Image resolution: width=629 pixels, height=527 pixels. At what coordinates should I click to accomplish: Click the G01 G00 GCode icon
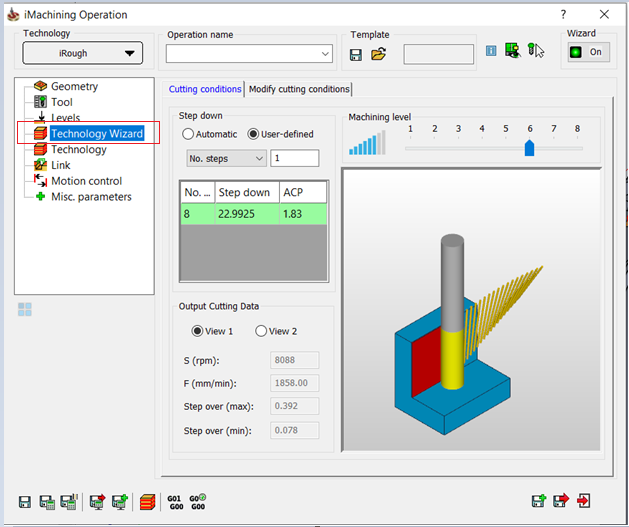point(175,502)
